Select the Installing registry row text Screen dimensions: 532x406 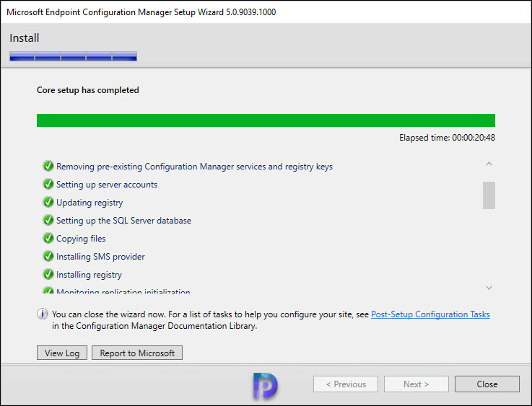pos(89,275)
